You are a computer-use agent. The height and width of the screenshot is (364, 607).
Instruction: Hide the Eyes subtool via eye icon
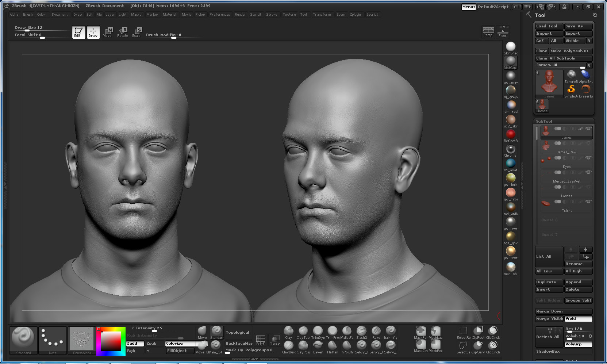[588, 158]
